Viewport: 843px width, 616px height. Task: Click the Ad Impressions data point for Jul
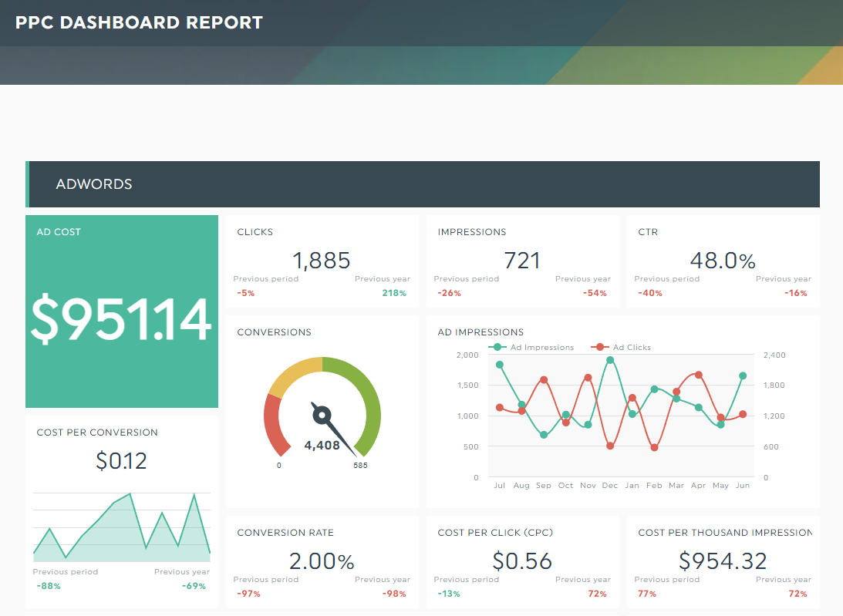click(500, 365)
